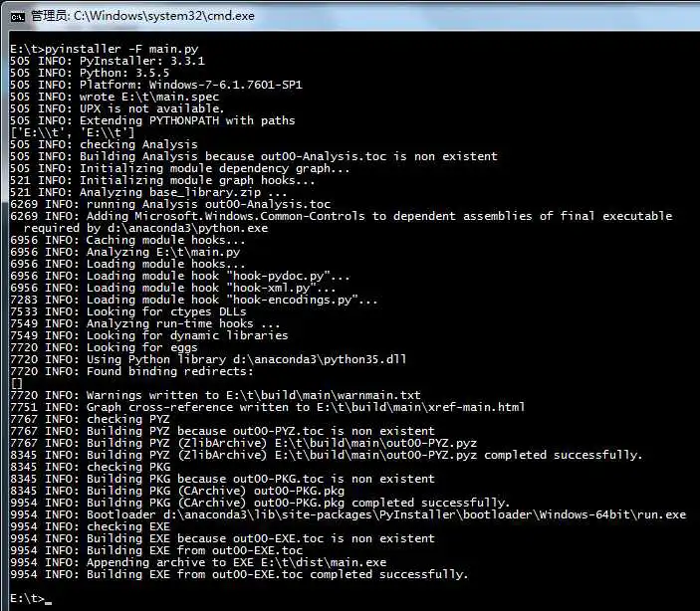
Task: Click the 'Building EXE from out00-EXE.toc' line not marked completed
Action: pos(156,551)
